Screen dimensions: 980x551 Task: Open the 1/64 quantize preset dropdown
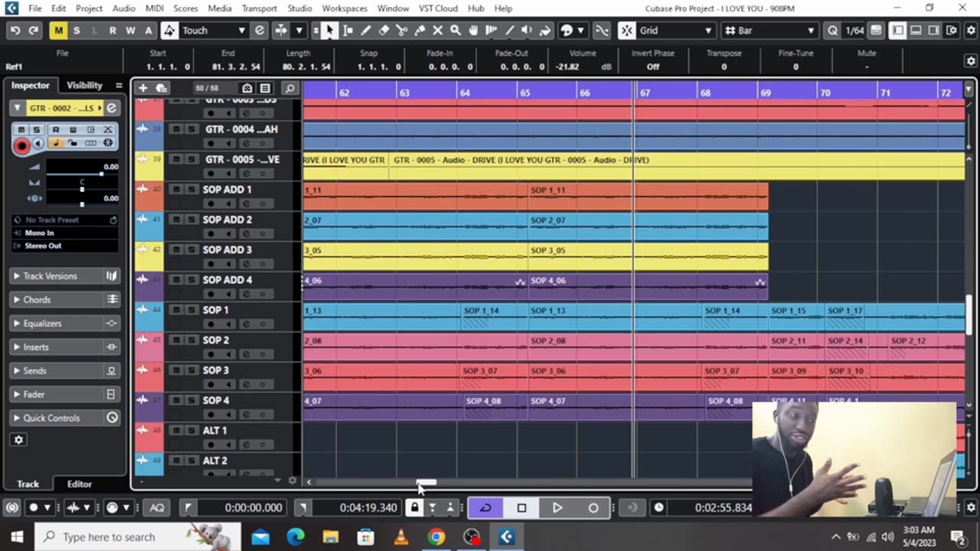click(x=855, y=31)
